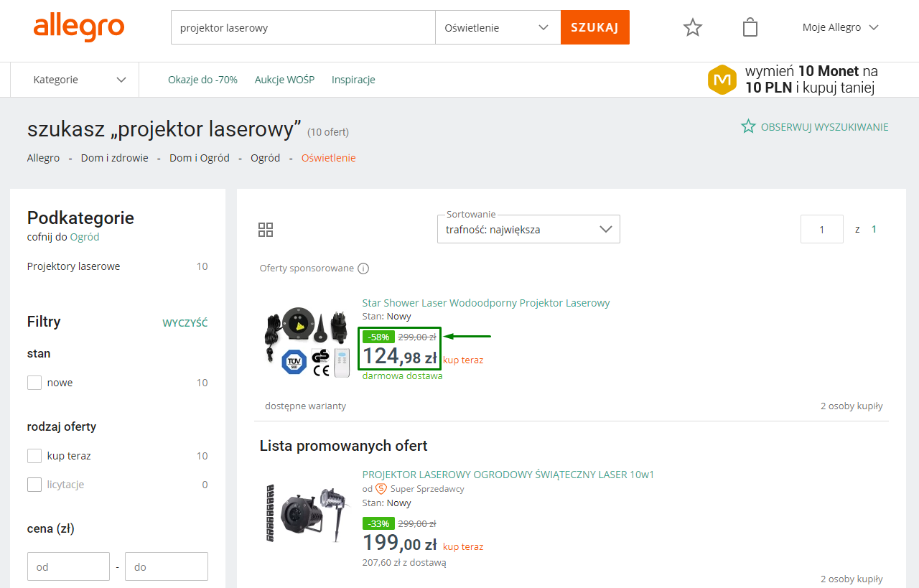Check the 'licytacje' offer type filter
Image resolution: width=919 pixels, height=588 pixels.
coord(34,485)
